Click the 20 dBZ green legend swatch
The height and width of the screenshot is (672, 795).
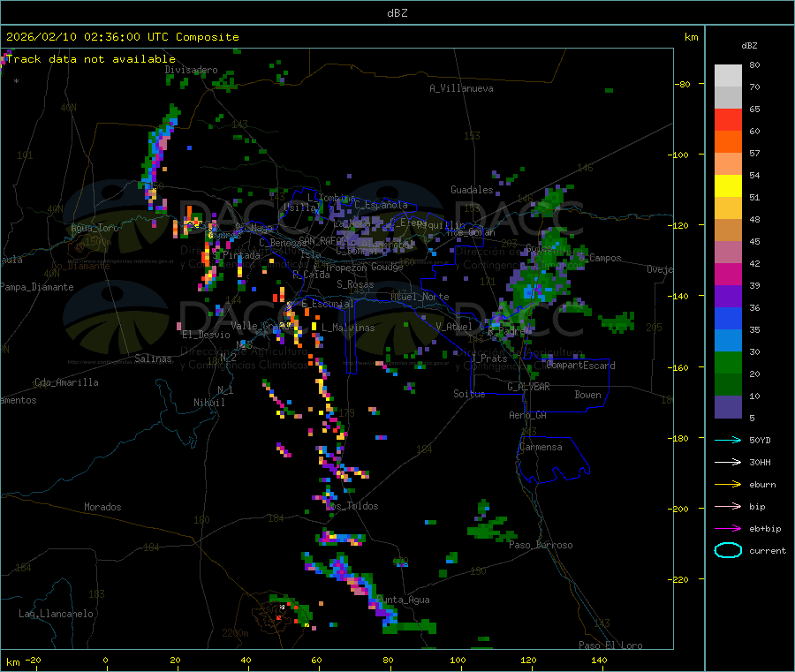pyautogui.click(x=728, y=362)
